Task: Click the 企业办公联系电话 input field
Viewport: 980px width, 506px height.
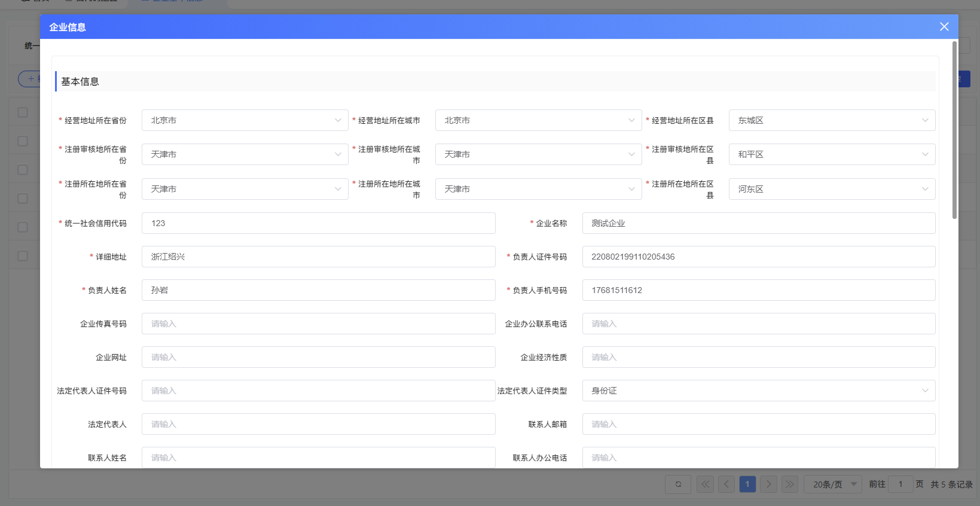Action: pos(759,324)
